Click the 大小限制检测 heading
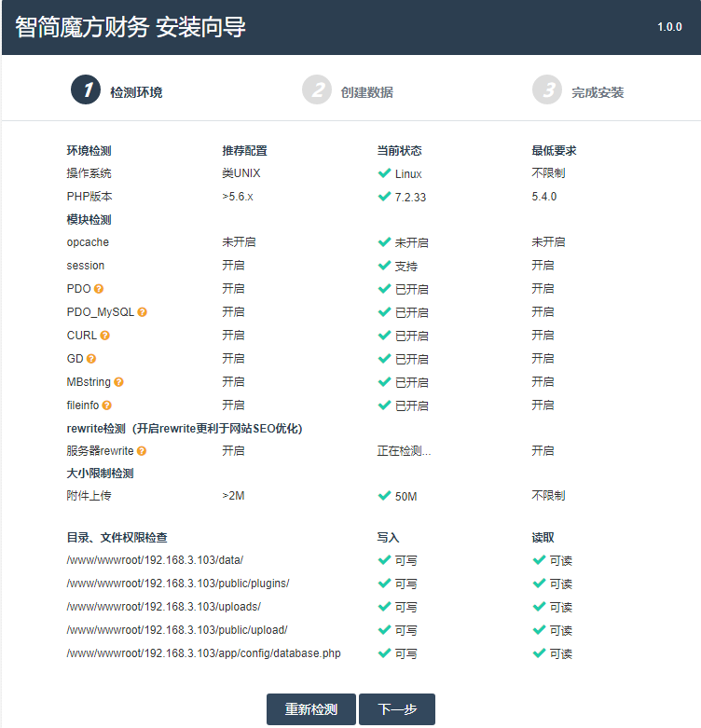This screenshot has height=728, width=701. (101, 474)
